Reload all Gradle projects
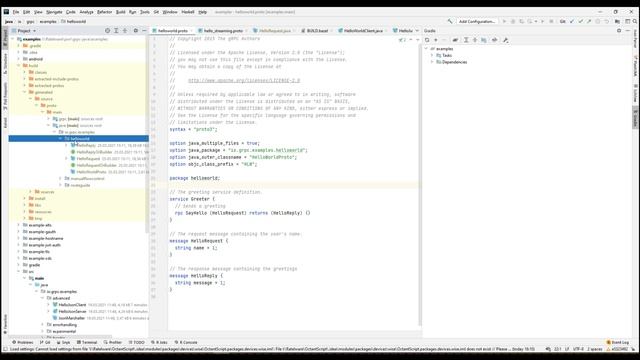 427,40
